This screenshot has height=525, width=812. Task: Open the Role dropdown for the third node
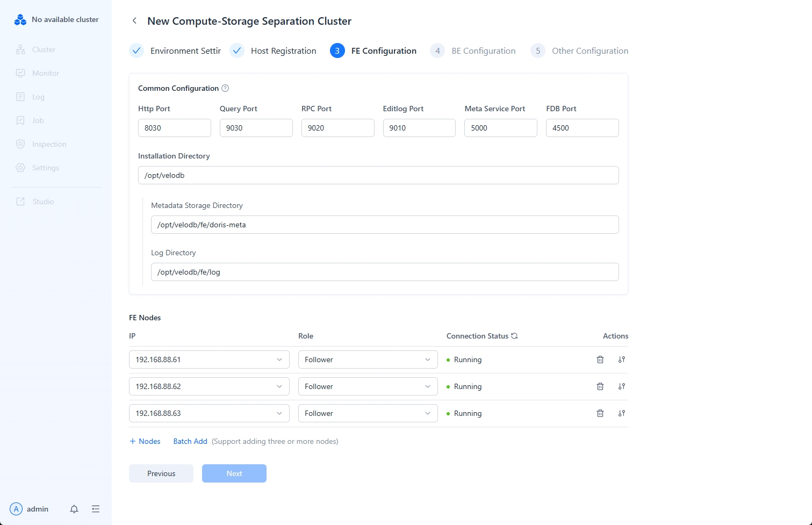click(368, 413)
